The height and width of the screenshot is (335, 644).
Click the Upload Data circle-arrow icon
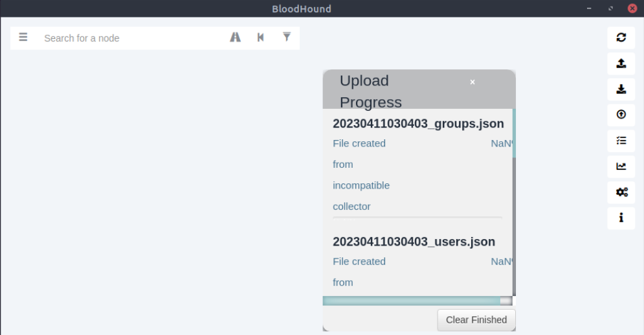click(621, 115)
